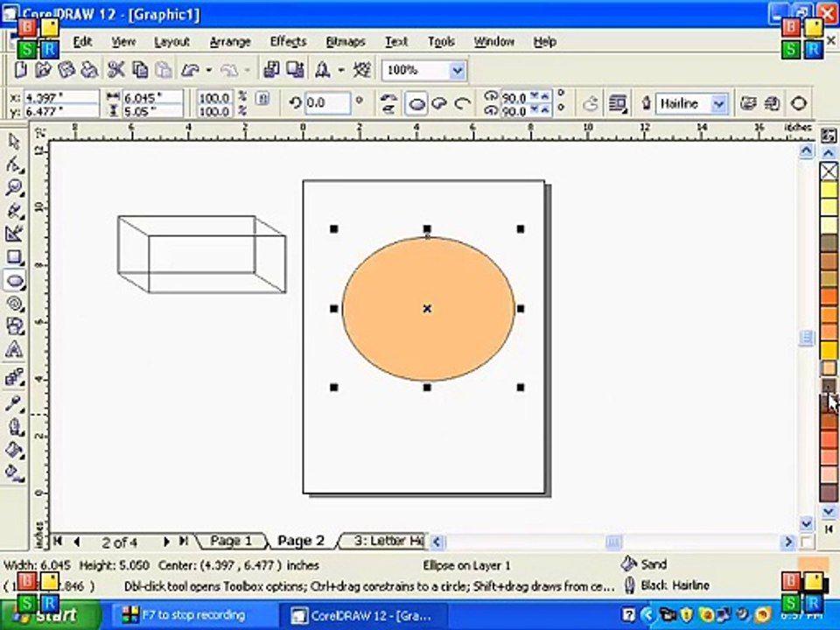Click the Export icon
The image size is (840, 630).
click(295, 70)
